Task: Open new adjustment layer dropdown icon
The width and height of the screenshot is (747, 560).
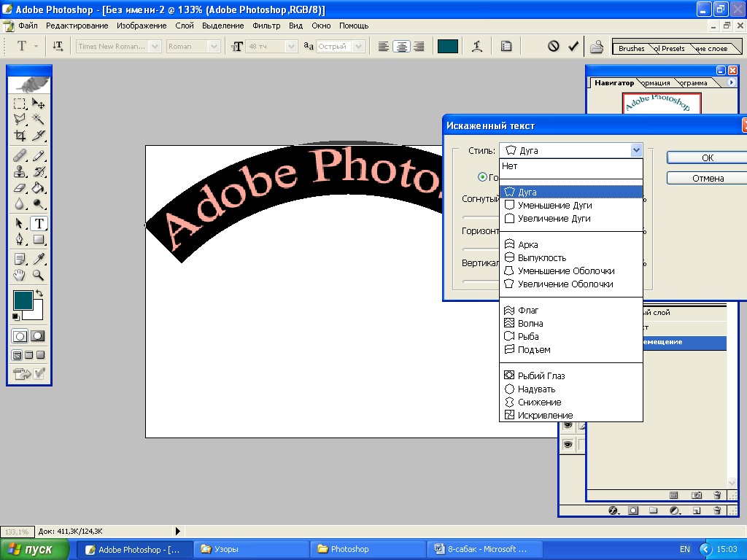Action: coord(675,510)
